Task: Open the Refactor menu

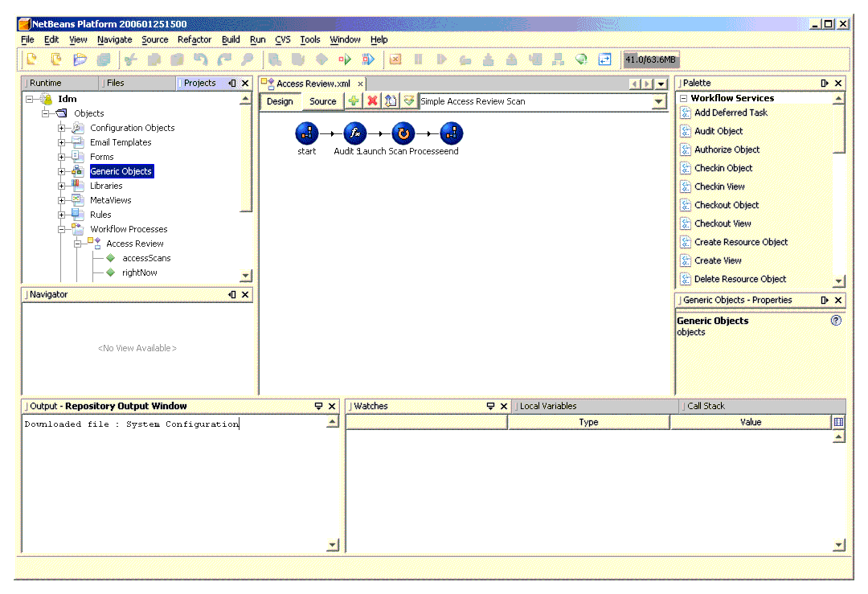Action: (194, 39)
